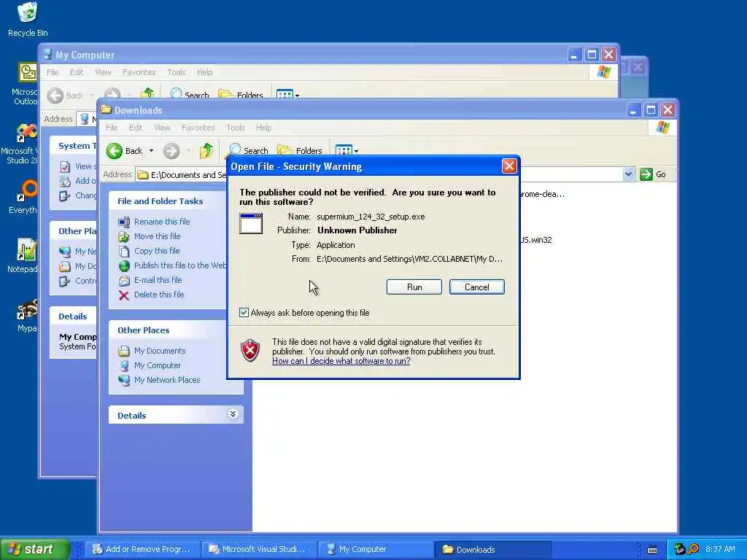Open the Views dropdown in Downloads toolbar
The width and height of the screenshot is (747, 560).
click(x=356, y=151)
